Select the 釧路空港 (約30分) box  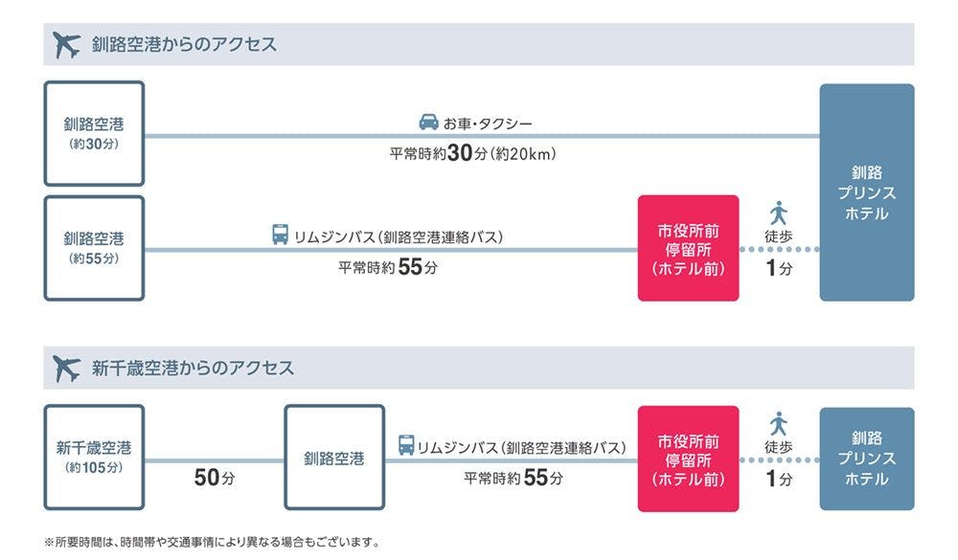[x=94, y=133]
